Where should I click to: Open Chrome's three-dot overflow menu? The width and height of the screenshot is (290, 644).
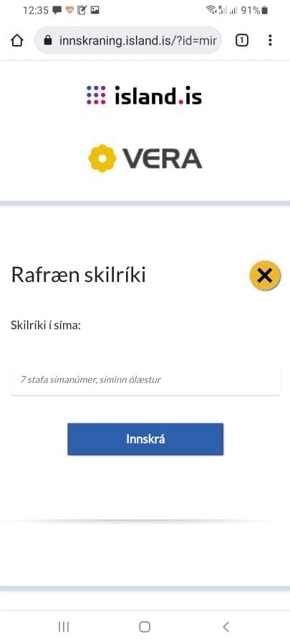(270, 40)
